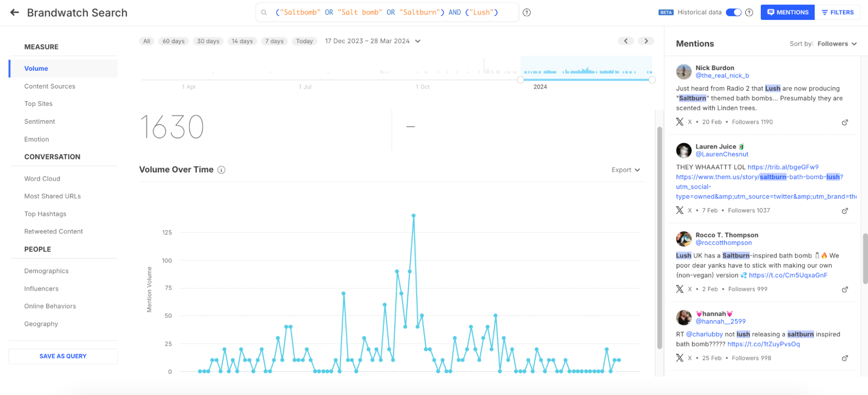Click X platform icon on Rocco Thompson's mention

pos(680,289)
